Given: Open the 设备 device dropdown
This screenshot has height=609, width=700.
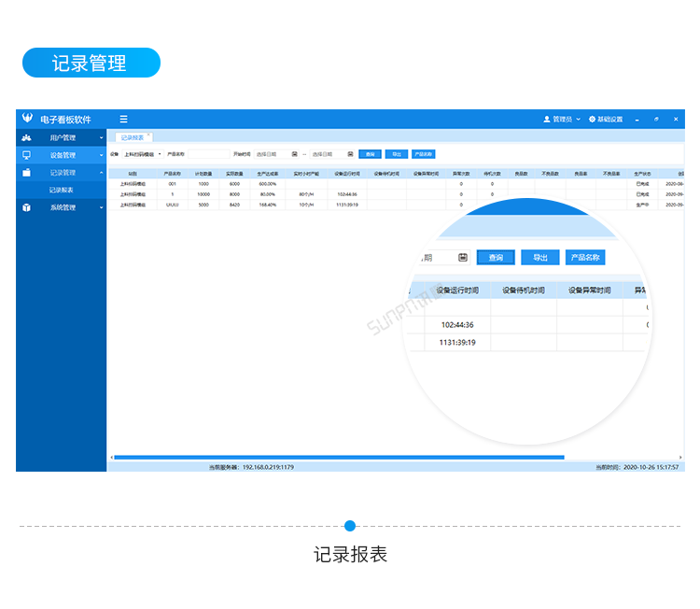Looking at the screenshot, I should [143, 153].
